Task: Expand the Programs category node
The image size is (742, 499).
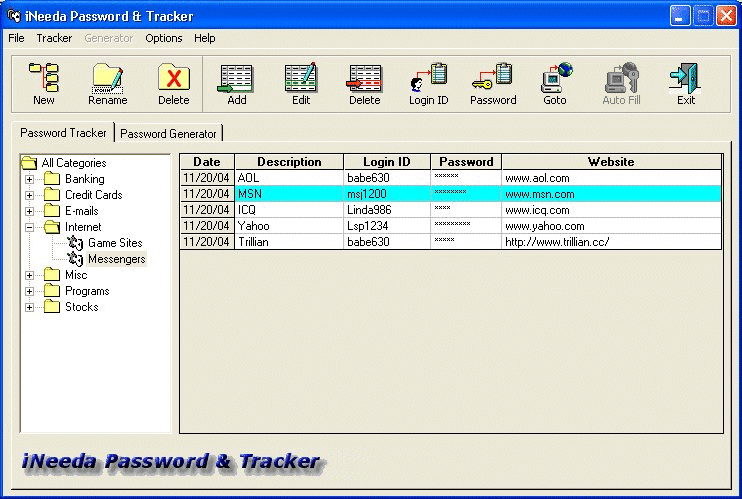Action: (29, 292)
